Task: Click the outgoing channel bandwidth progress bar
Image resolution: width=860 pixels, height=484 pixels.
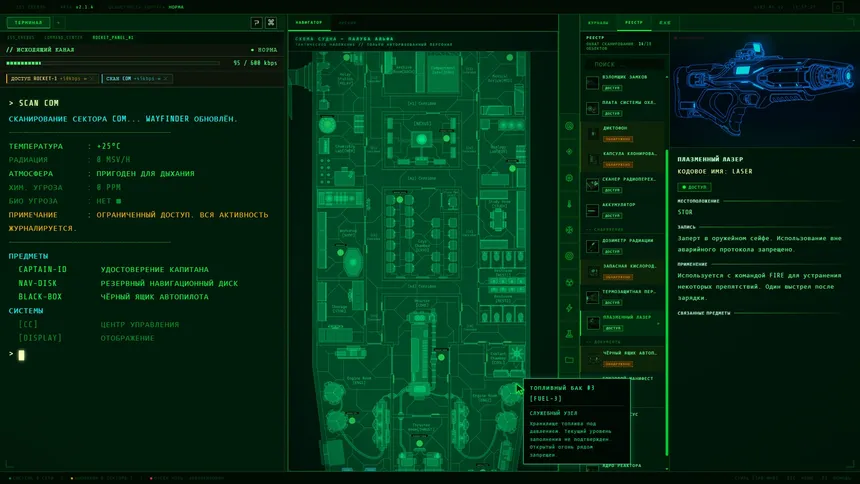Action: [113, 63]
